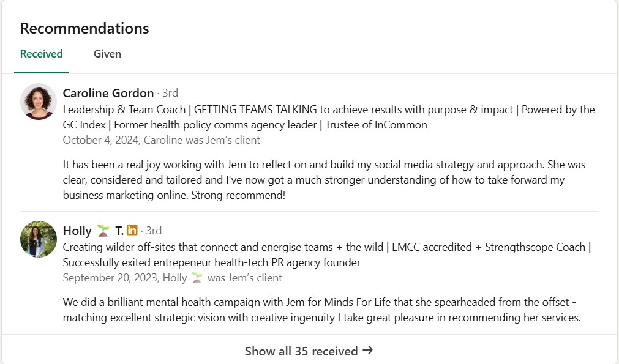
Task: Click the September 20, 2023 date line
Action: [x=173, y=278]
